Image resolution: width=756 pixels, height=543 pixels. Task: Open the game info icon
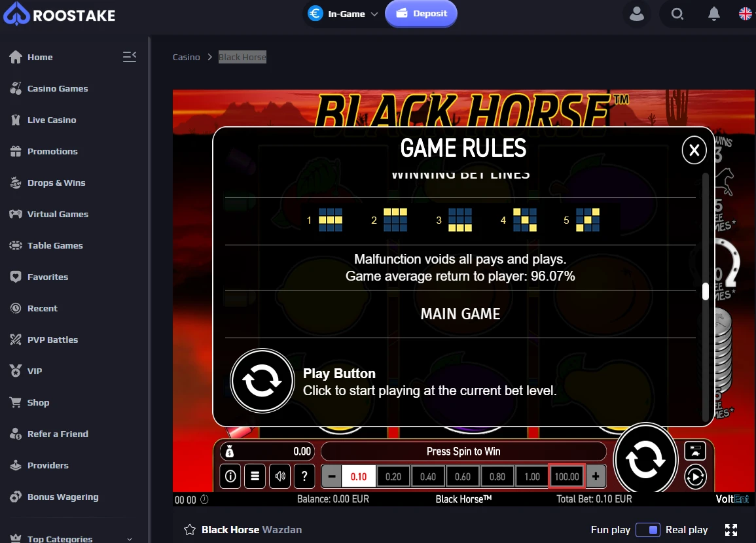tap(230, 476)
